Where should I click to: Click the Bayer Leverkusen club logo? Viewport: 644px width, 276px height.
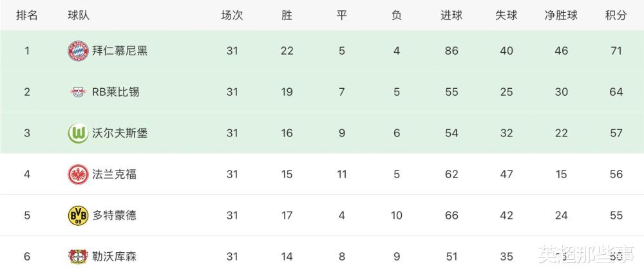[78, 256]
